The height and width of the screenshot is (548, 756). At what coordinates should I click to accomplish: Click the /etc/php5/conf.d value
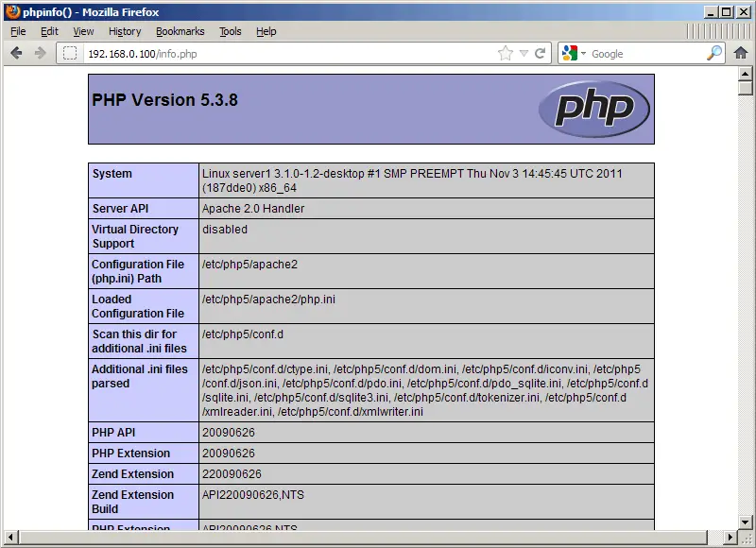[243, 334]
